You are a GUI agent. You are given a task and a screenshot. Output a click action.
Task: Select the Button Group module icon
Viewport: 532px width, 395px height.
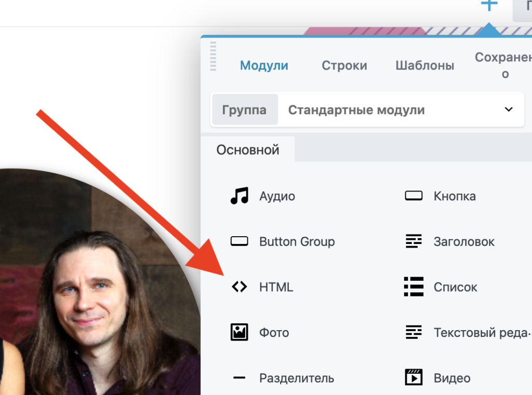coord(240,241)
